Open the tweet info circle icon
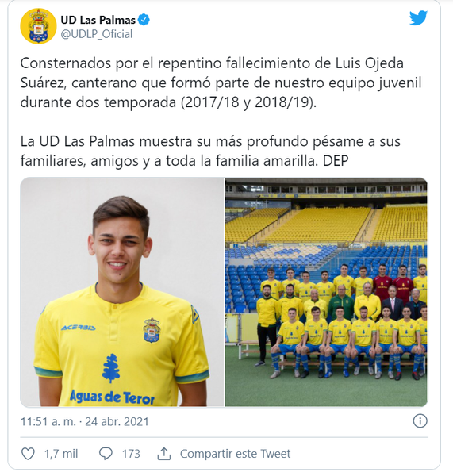The width and height of the screenshot is (453, 476). [x=420, y=421]
